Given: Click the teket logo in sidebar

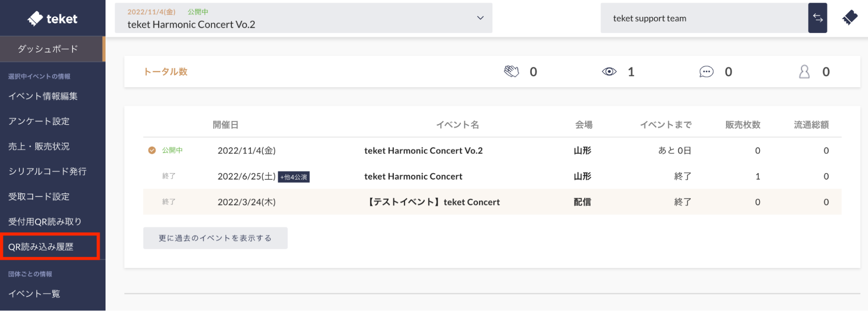Looking at the screenshot, I should [53, 19].
